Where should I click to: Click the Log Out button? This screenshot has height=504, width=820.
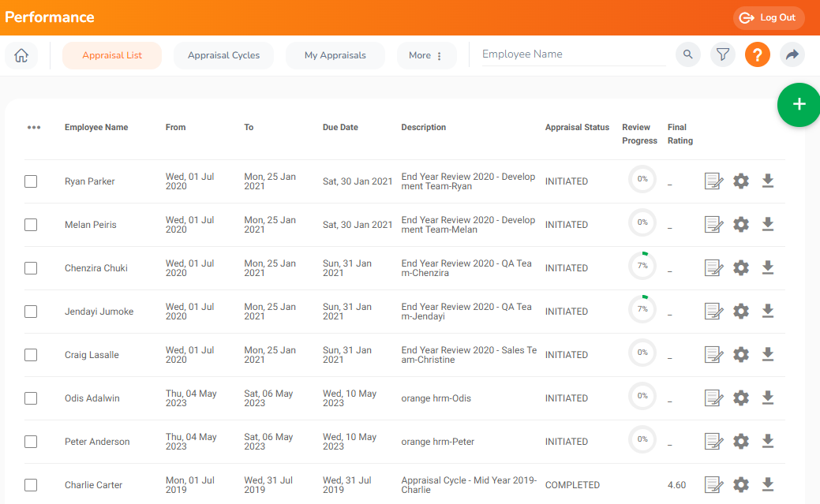click(769, 18)
